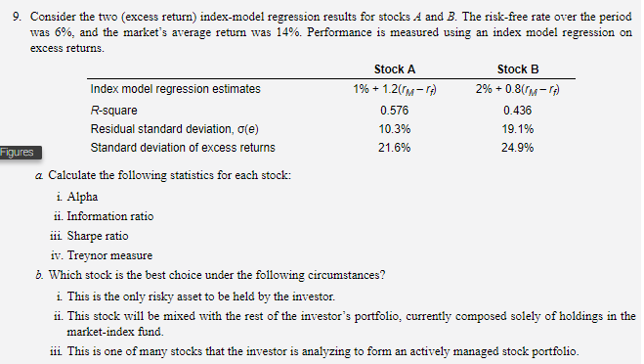Click the R-square value 0.576

tap(394, 111)
